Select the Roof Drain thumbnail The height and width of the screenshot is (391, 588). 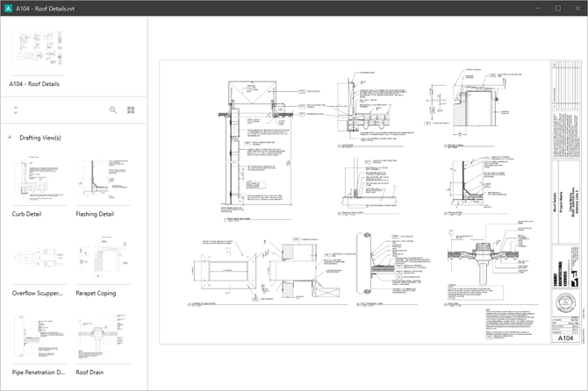click(x=104, y=340)
